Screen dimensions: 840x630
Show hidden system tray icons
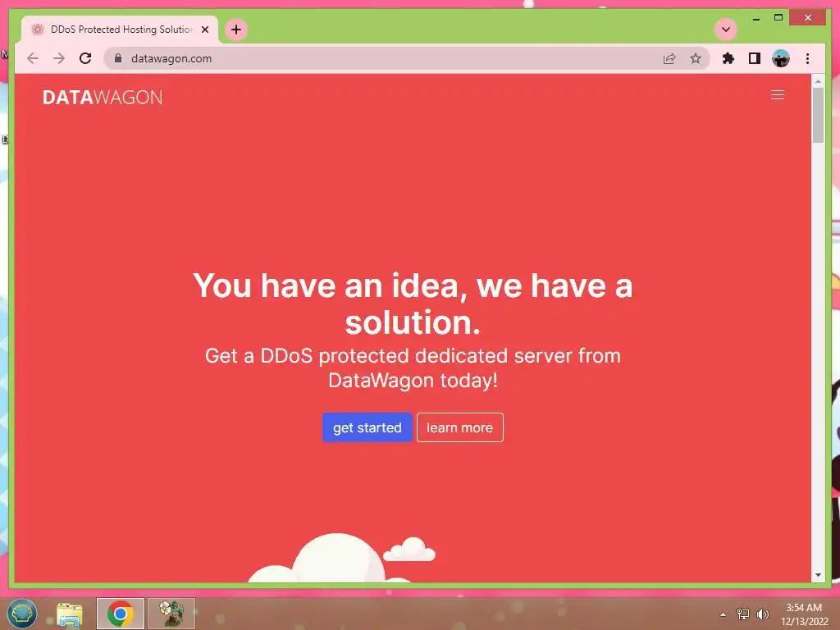723,614
